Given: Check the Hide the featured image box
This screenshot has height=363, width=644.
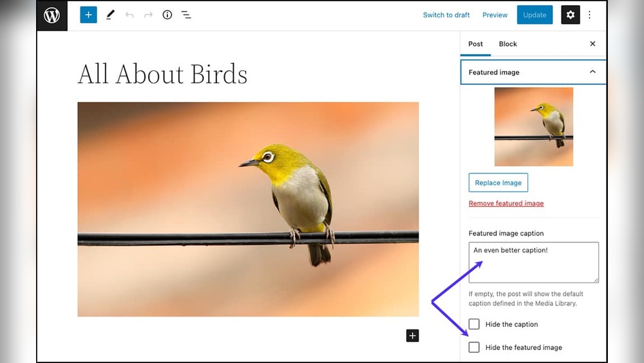Looking at the screenshot, I should [x=474, y=347].
